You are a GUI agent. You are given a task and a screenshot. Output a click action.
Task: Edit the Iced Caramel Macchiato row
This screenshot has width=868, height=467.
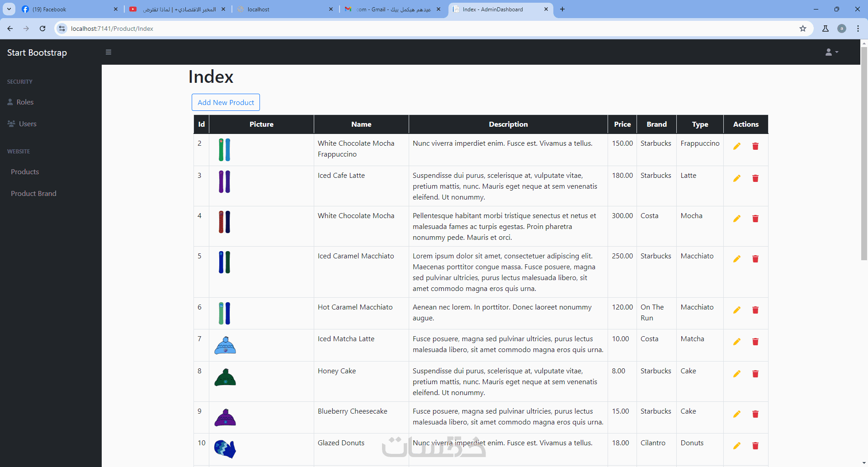click(737, 259)
